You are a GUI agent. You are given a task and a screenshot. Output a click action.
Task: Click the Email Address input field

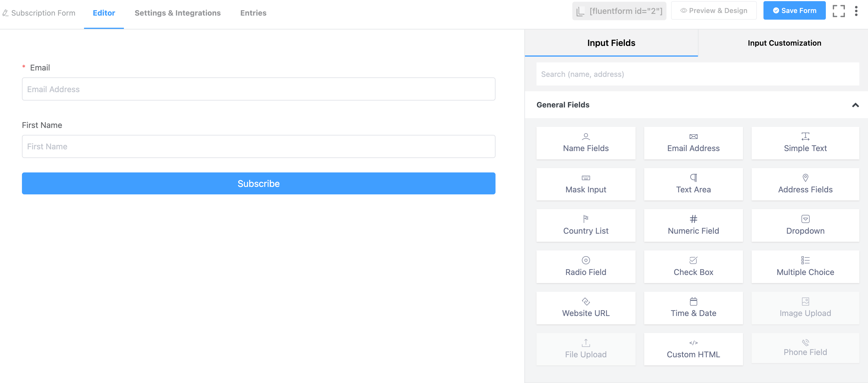[258, 89]
